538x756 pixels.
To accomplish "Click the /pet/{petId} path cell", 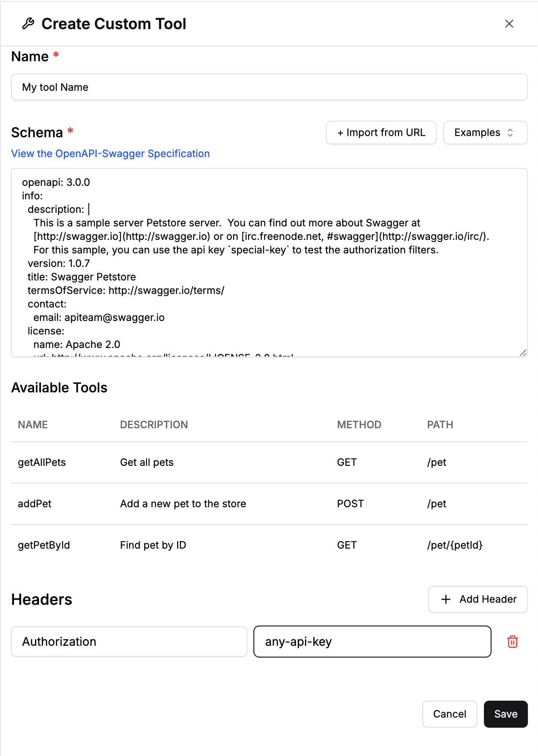I will [x=455, y=545].
